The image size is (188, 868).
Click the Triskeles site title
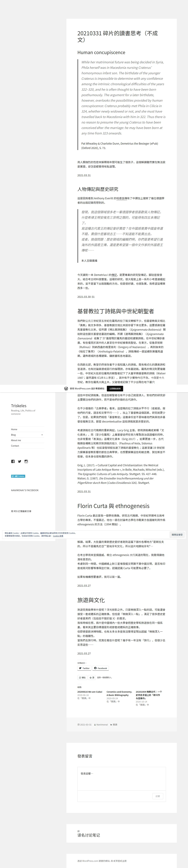tap(18, 406)
